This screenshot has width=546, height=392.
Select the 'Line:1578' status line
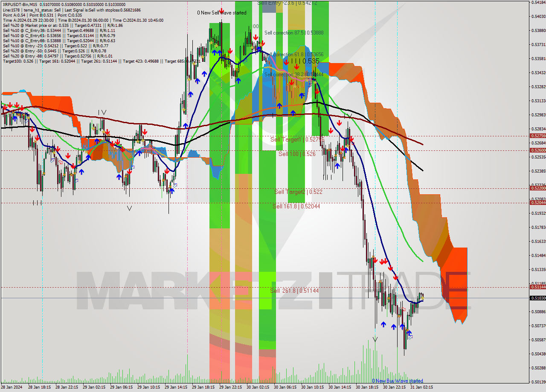[x=72, y=10]
